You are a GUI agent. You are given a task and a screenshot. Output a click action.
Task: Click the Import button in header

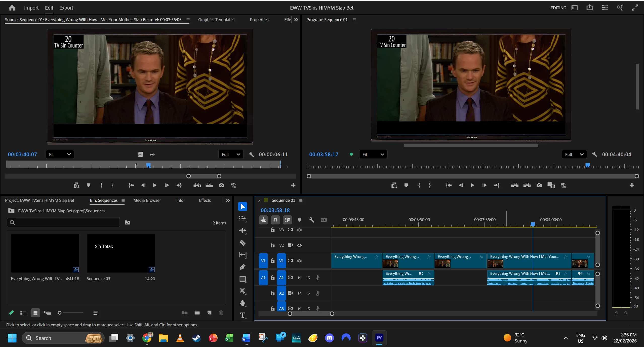[x=31, y=8]
